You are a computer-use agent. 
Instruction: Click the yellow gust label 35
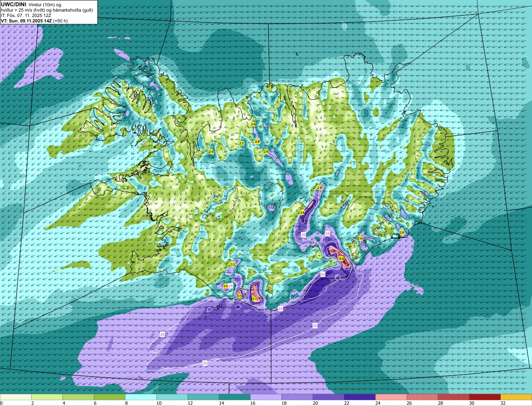click(240, 296)
